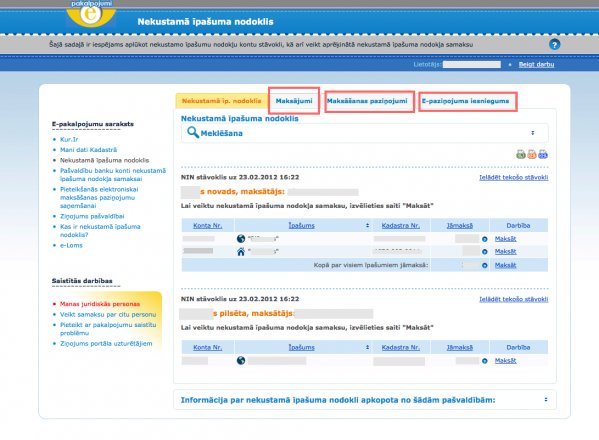
Task: Switch to the Maksāšanas paziņojumi tab
Action: [367, 101]
